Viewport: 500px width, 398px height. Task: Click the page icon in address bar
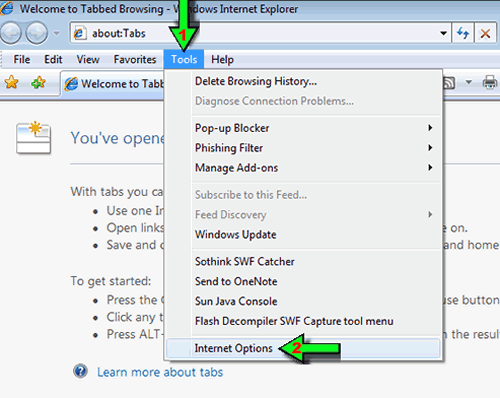coord(79,33)
